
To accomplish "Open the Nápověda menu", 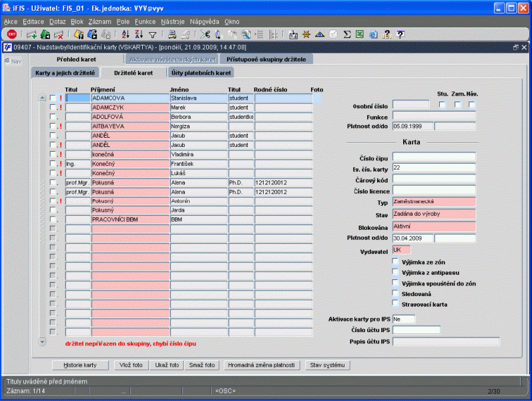I will (204, 22).
